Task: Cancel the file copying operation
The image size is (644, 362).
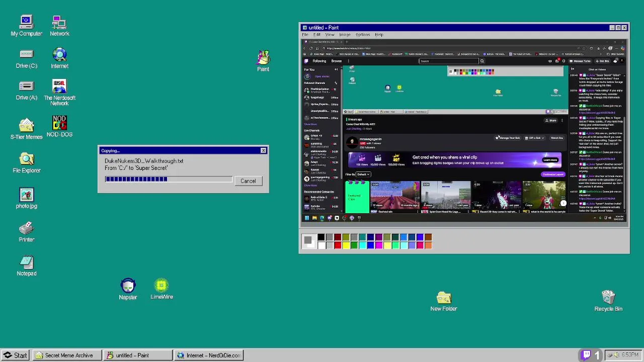Action: coord(248,181)
